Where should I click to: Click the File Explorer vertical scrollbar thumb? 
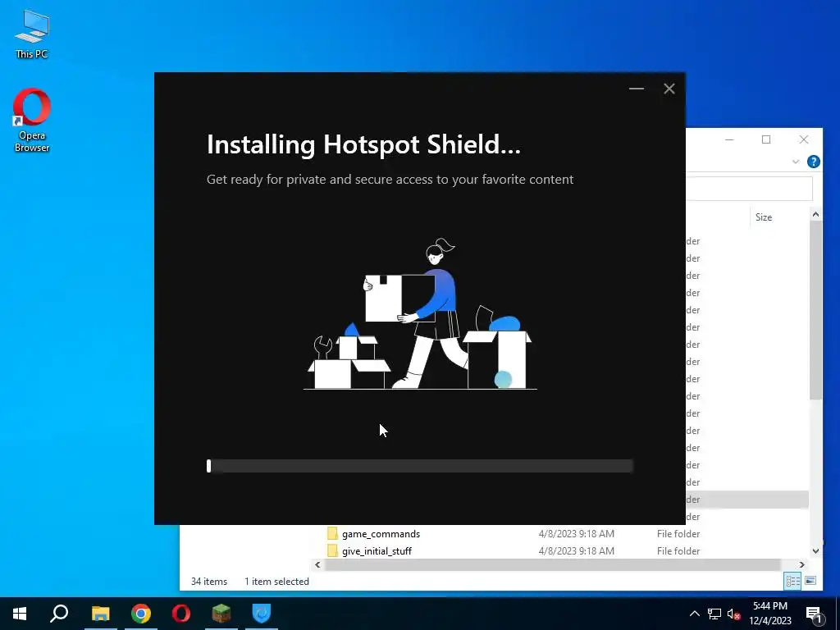pos(815,309)
